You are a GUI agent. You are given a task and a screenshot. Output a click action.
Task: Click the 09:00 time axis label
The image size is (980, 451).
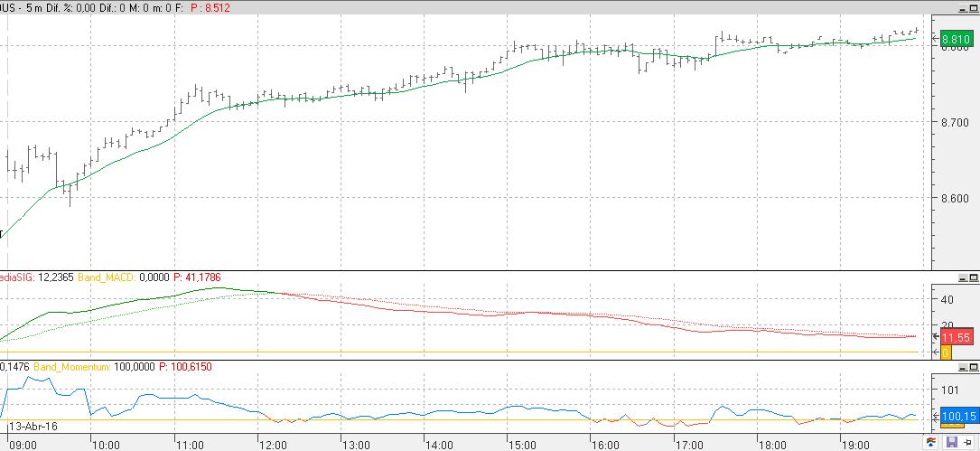pos(23,445)
